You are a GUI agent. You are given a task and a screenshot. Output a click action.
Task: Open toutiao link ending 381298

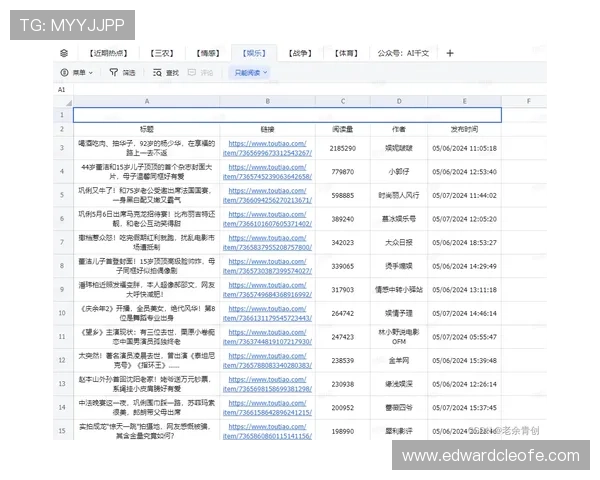[x=267, y=384]
